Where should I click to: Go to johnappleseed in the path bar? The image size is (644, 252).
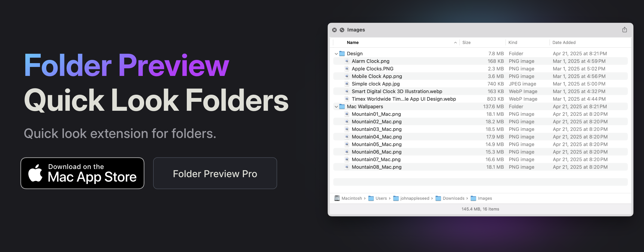pos(415,198)
